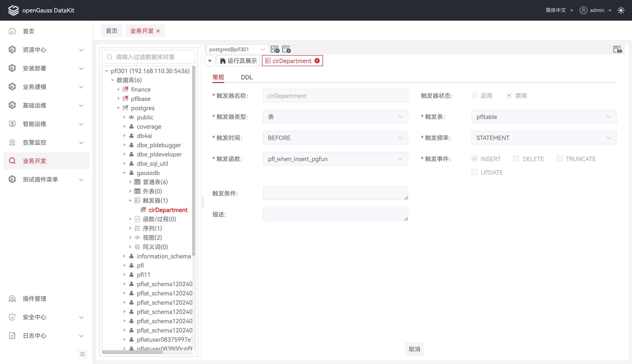Click the tree horizontal scrollbar
Viewport: 632px width, 364px height.
tap(132, 352)
